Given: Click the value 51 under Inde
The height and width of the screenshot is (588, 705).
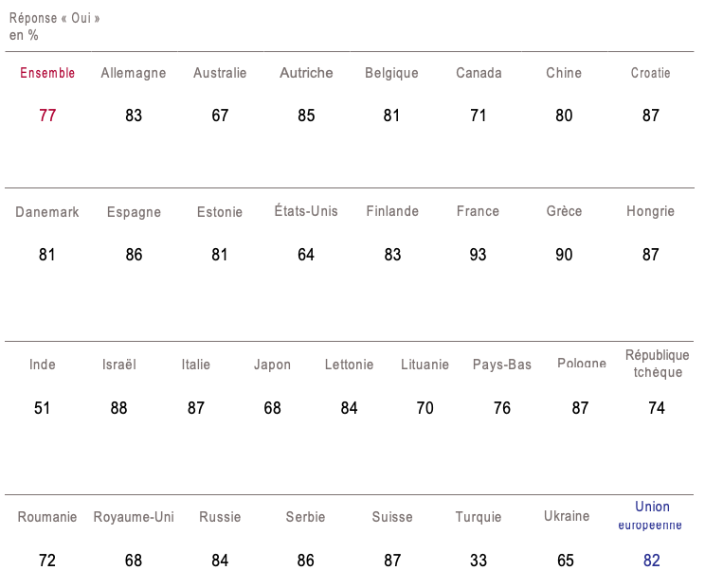Looking at the screenshot, I should 43,408.
